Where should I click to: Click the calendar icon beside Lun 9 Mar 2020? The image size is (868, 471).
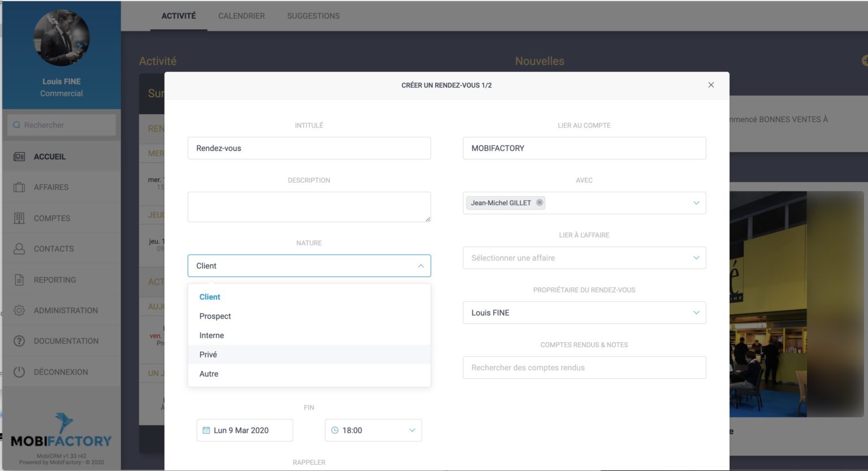point(205,430)
